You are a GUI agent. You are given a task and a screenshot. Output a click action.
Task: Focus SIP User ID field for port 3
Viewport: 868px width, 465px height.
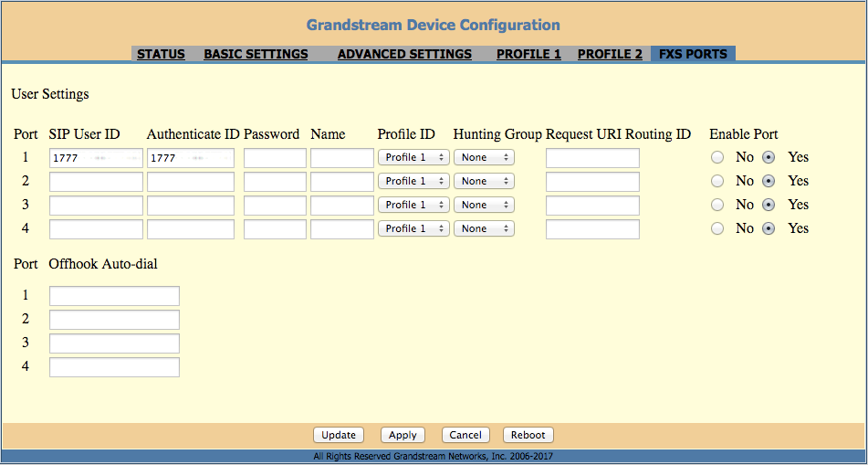pos(97,206)
